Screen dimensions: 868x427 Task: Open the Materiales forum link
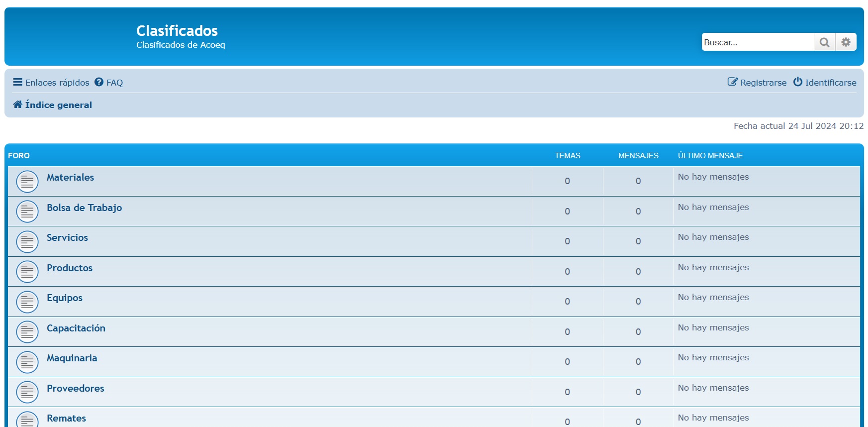70,177
